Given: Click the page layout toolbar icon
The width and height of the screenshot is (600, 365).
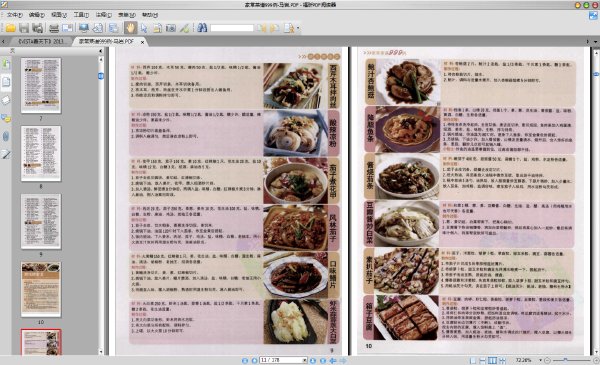Looking at the screenshot, I should [114, 28].
